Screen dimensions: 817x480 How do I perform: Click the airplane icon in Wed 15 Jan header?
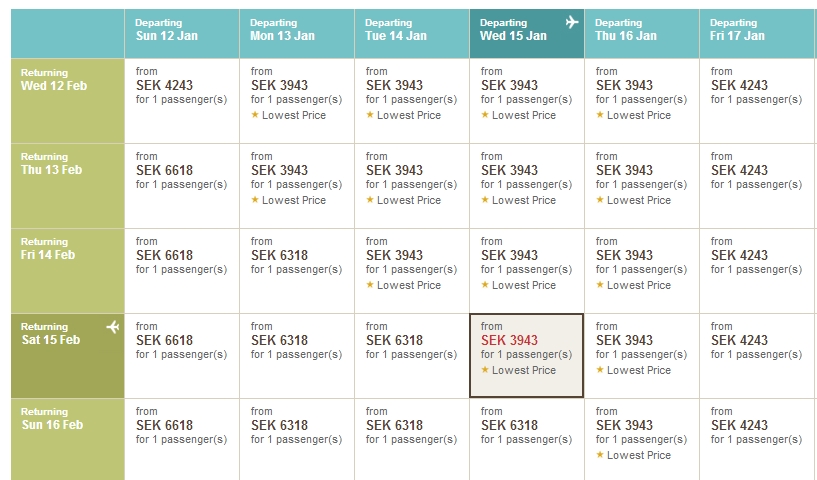point(572,22)
